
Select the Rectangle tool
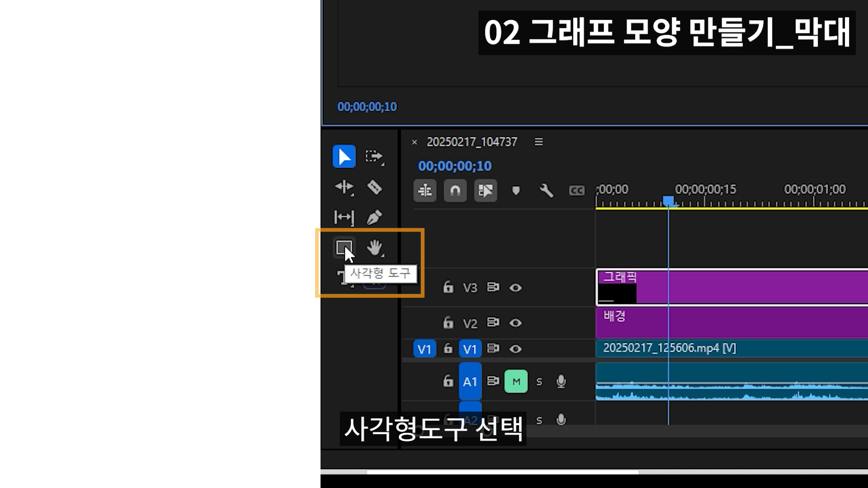pyautogui.click(x=344, y=248)
